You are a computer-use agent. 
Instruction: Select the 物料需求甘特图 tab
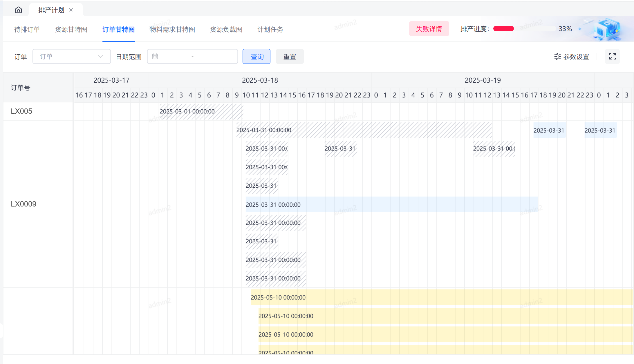pyautogui.click(x=172, y=30)
